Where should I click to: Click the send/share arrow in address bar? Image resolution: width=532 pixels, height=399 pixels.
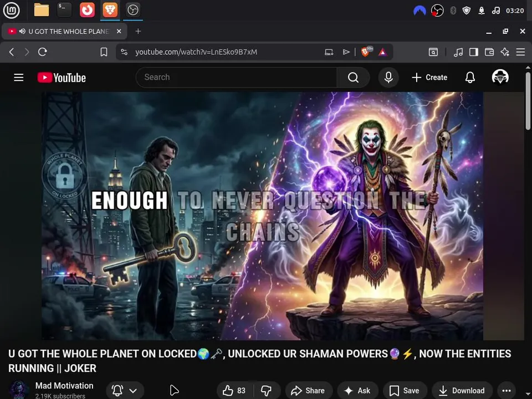tap(346, 52)
